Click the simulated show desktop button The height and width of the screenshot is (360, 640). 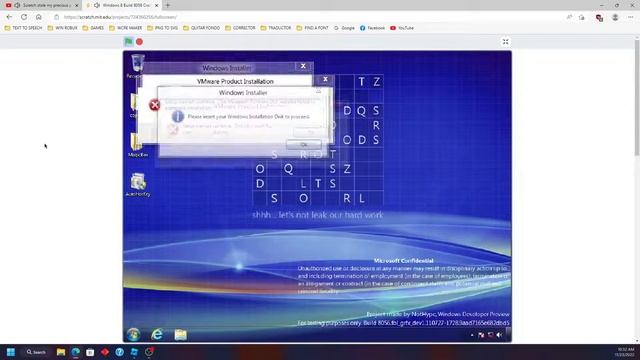(x=509, y=335)
